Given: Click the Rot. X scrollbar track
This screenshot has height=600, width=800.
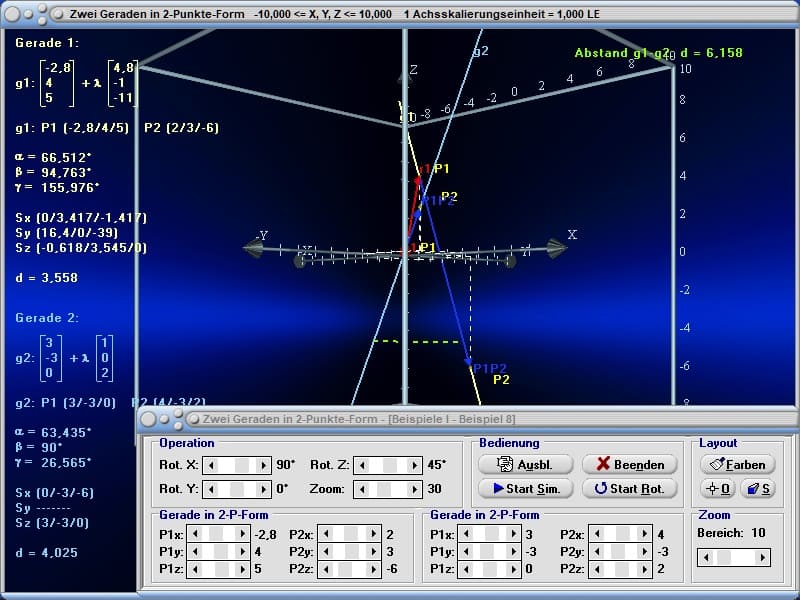Looking at the screenshot, I should [237, 465].
